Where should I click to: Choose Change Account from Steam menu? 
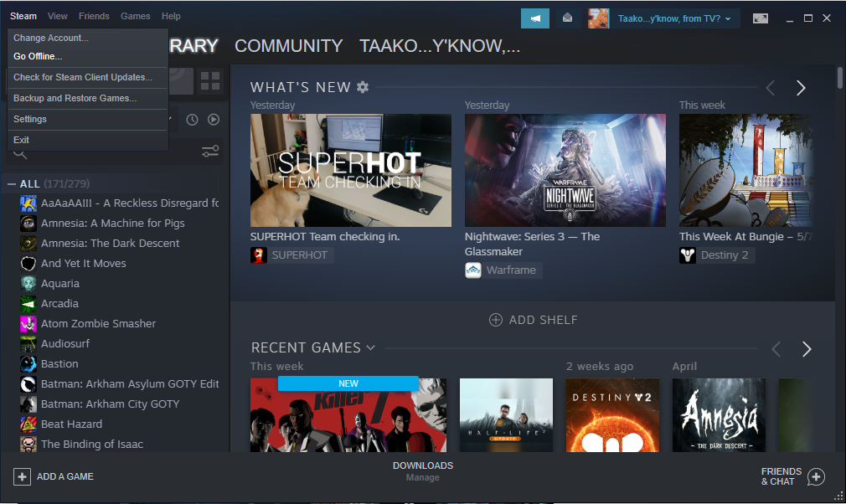pos(87,38)
